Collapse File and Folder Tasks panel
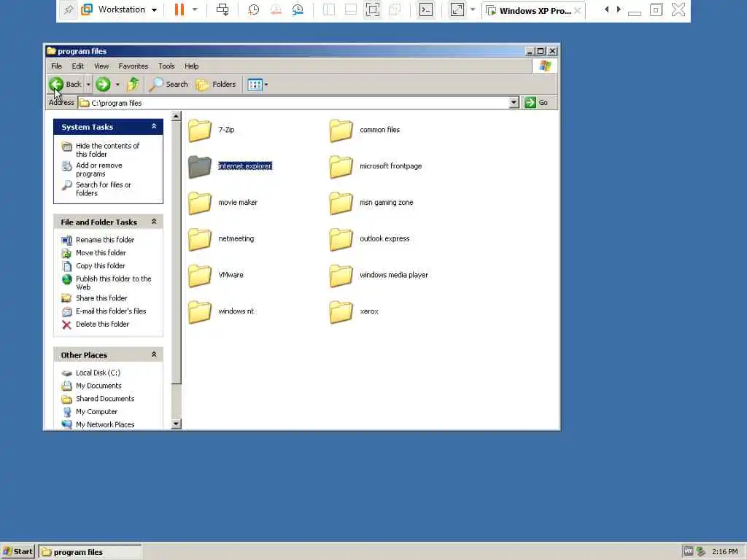 pyautogui.click(x=154, y=222)
